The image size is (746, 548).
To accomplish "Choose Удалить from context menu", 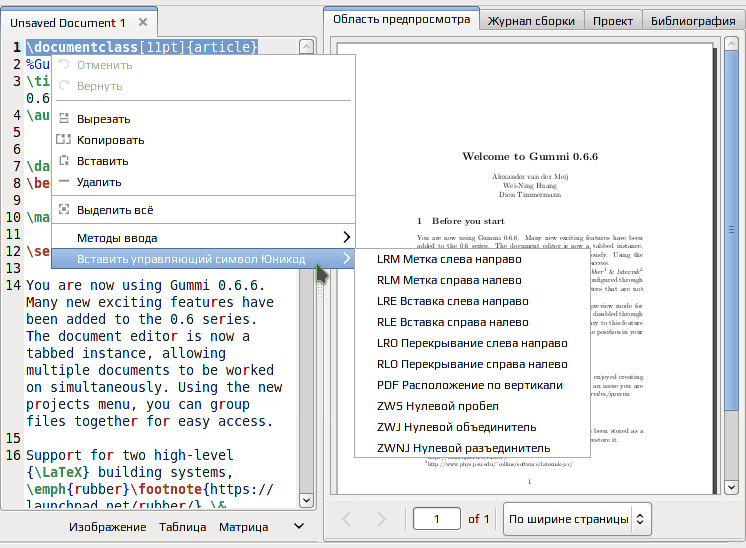I will click(x=203, y=182).
